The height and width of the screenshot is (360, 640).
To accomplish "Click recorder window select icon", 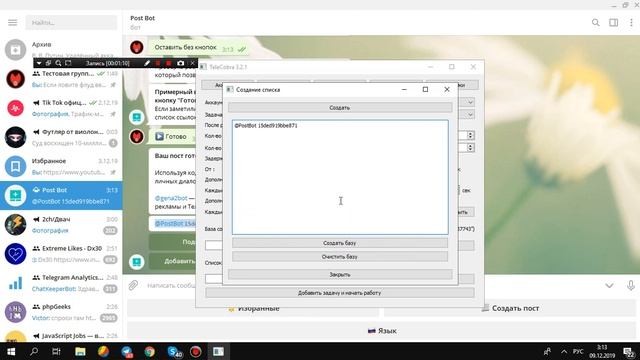I will click(48, 63).
